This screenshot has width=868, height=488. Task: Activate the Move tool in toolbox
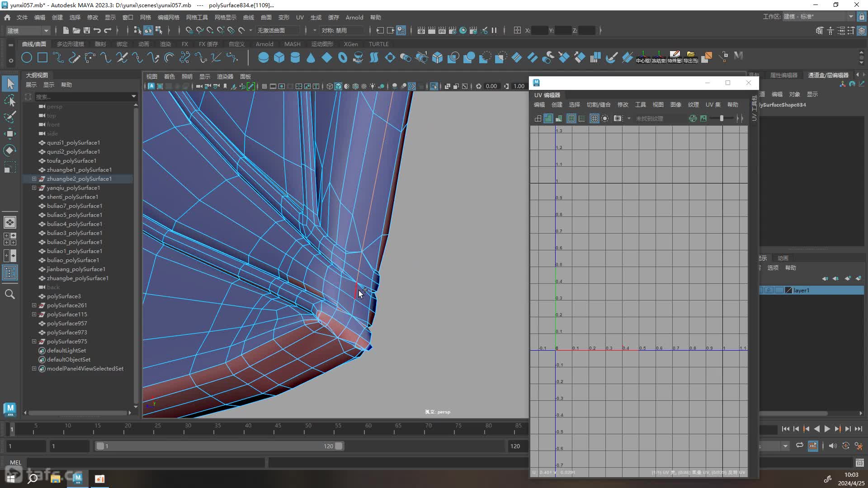(10, 134)
